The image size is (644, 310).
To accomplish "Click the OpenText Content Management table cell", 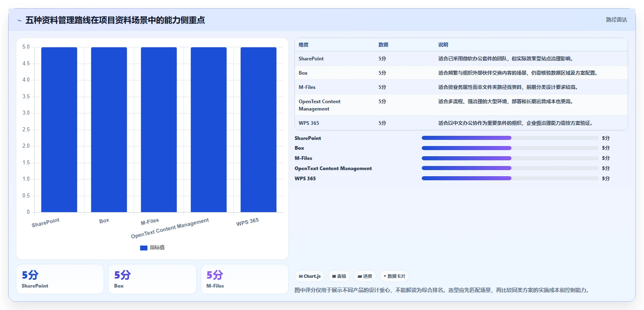I will [320, 105].
